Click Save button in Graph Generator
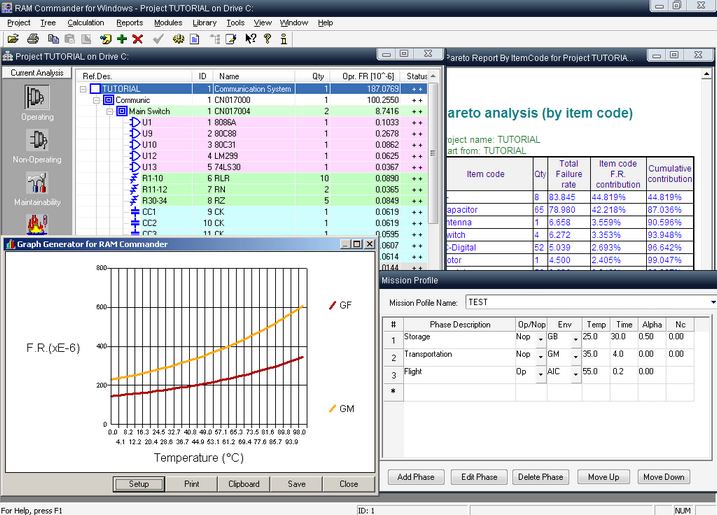Screen dimensions: 717x515 (x=296, y=484)
